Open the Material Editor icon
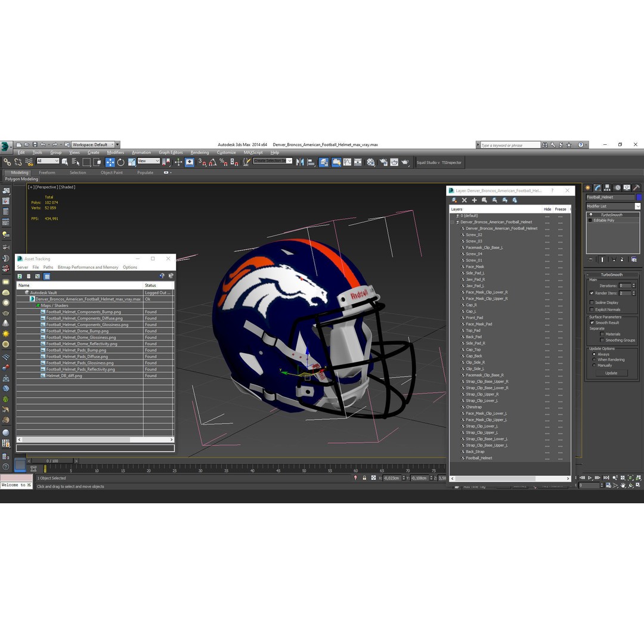 (370, 162)
